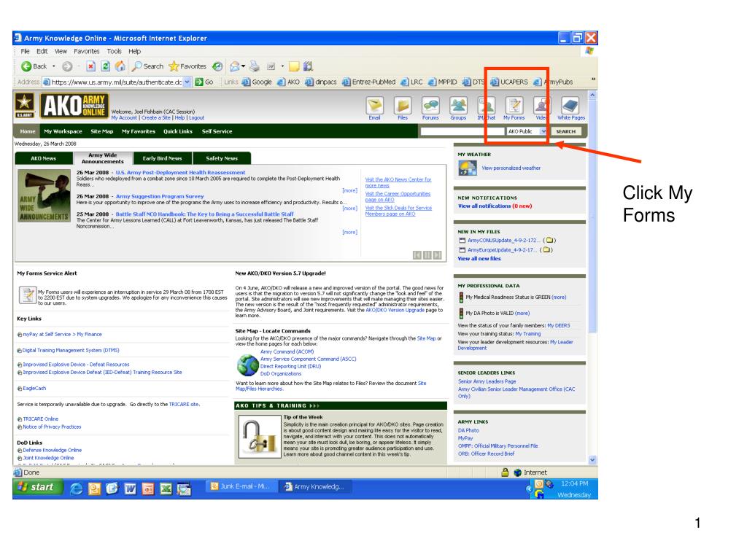This screenshot has width=747, height=560.
Task: Click the SEARCH button
Action: coord(566,131)
